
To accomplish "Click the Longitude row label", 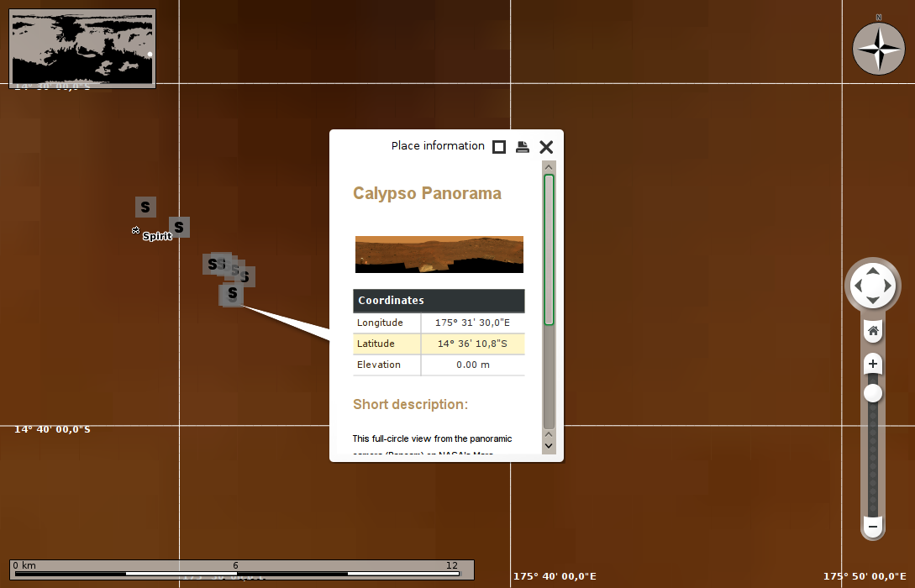I will (x=380, y=323).
